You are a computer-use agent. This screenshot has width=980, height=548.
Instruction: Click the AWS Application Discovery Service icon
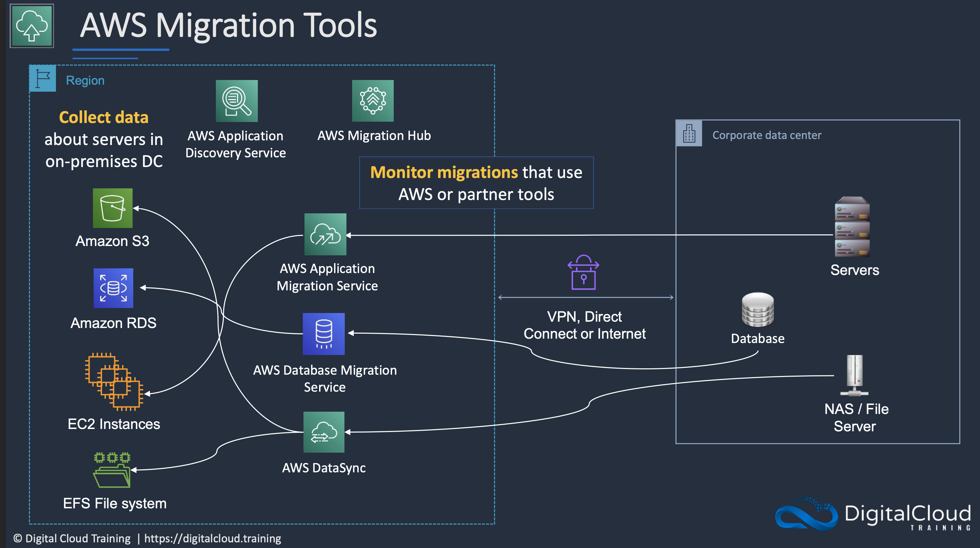[237, 101]
